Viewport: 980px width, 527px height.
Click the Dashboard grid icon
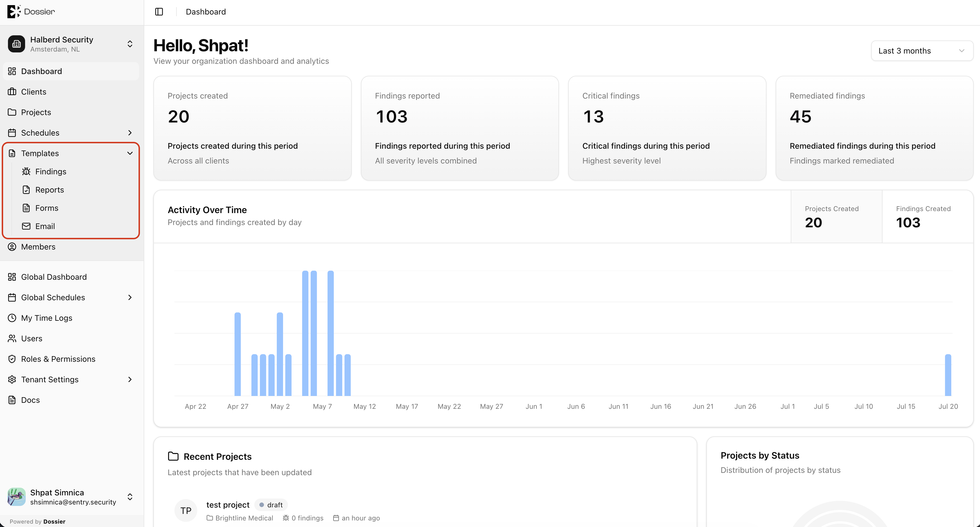pos(12,72)
